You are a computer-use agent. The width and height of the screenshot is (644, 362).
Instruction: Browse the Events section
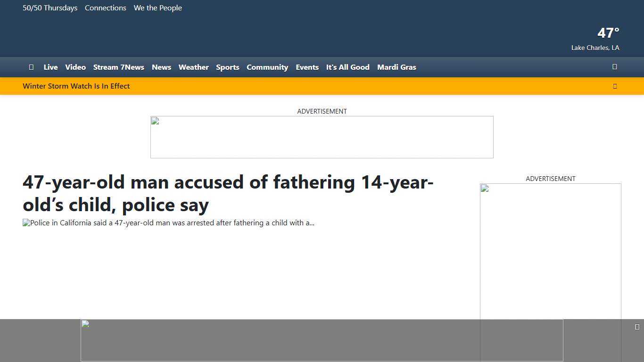click(307, 67)
